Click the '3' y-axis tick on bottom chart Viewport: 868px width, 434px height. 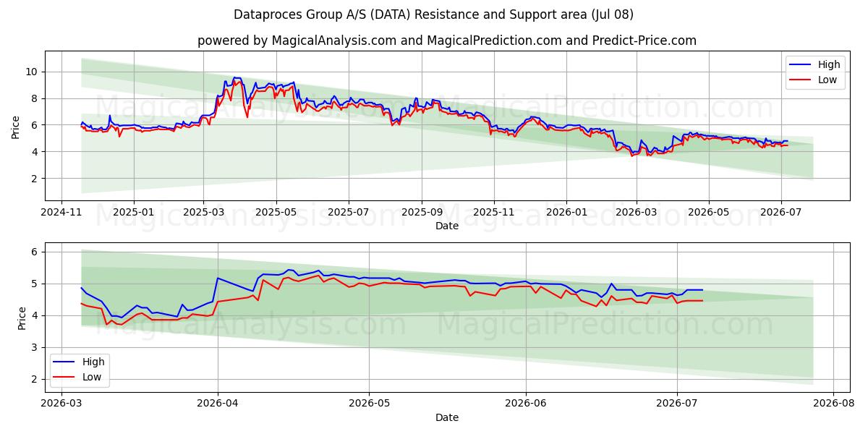(x=35, y=347)
